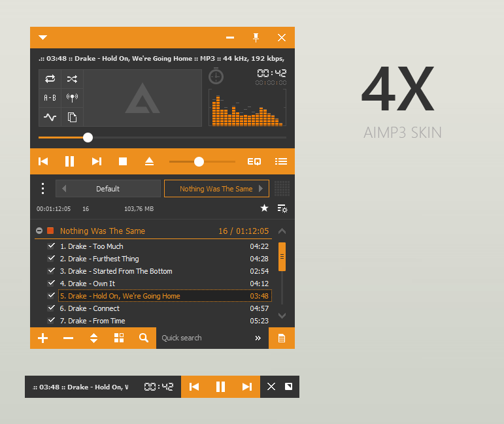504x424 pixels.
Task: Open files with the eject button
Action: (x=149, y=161)
